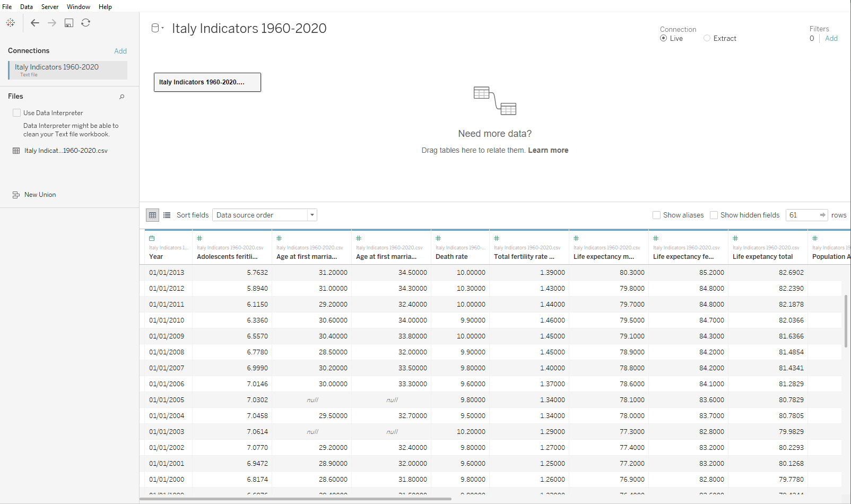851x504 pixels.
Task: Open the Data menu
Action: [27, 7]
